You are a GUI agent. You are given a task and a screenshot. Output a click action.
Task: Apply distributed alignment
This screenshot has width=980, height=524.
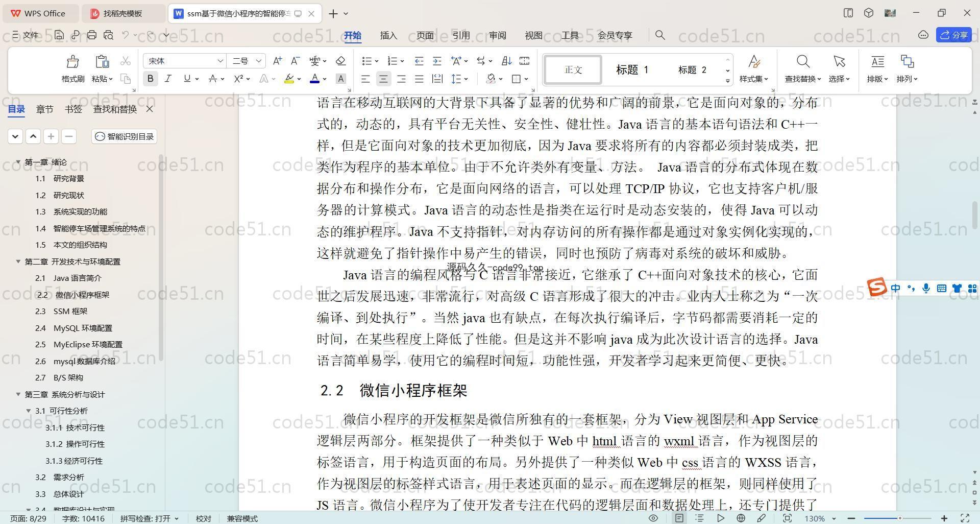437,79
